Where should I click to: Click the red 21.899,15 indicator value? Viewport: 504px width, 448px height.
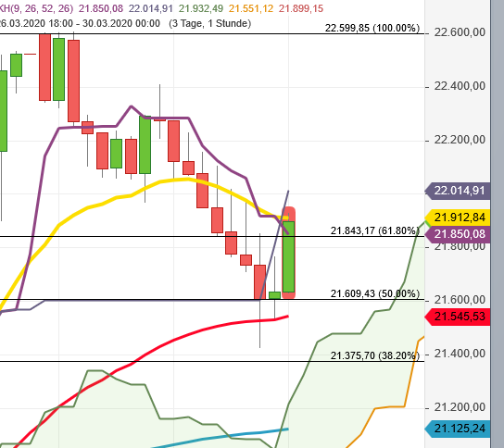click(x=301, y=8)
